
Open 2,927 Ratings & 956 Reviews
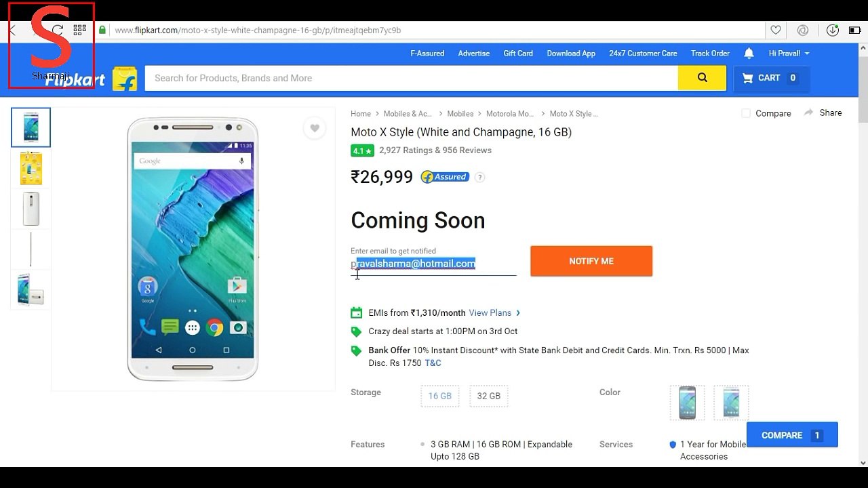tap(435, 150)
